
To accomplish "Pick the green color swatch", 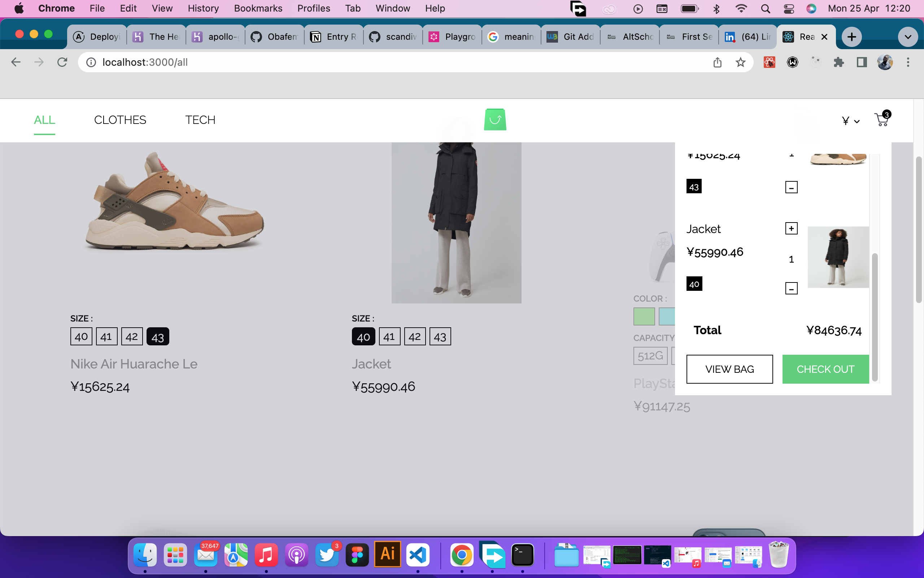I will tap(644, 316).
